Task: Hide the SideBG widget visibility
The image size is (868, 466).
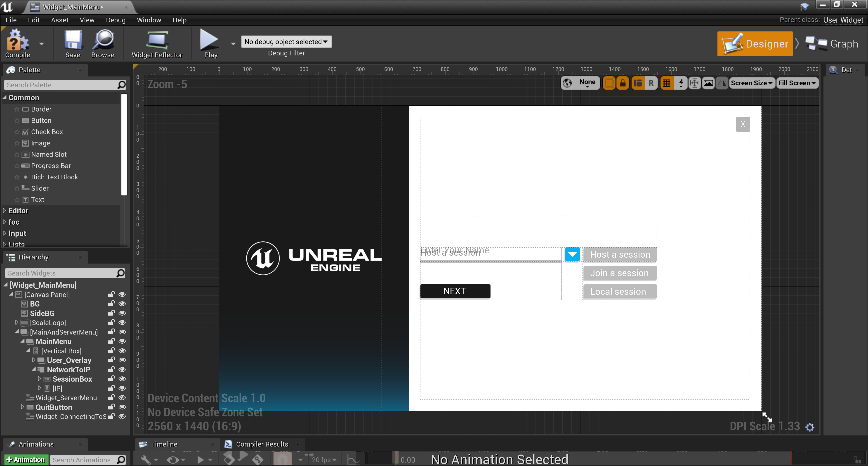Action: (x=122, y=313)
